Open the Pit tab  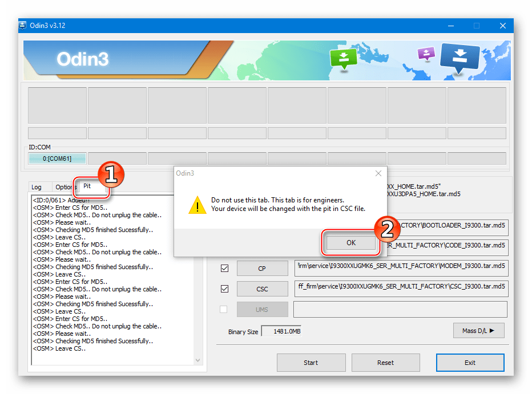87,186
